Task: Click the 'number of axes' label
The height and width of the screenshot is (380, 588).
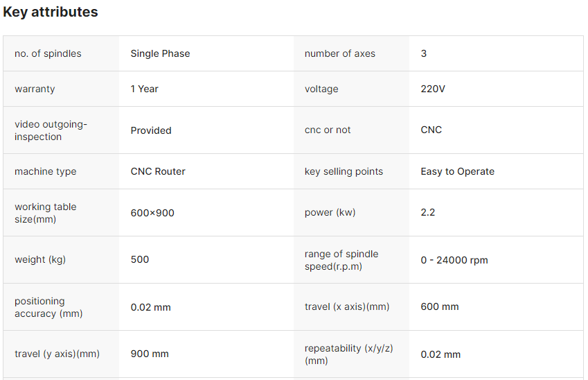Action: (339, 53)
